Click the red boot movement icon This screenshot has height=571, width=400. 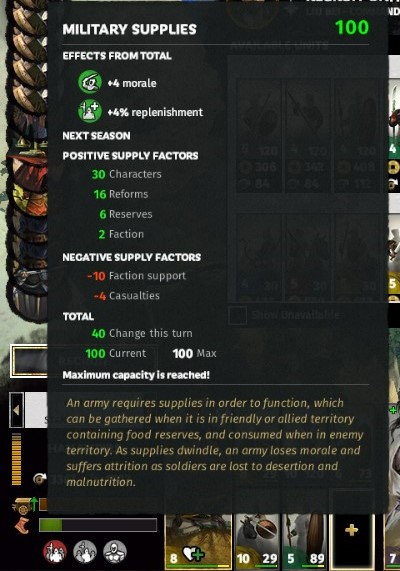[x=22, y=525]
